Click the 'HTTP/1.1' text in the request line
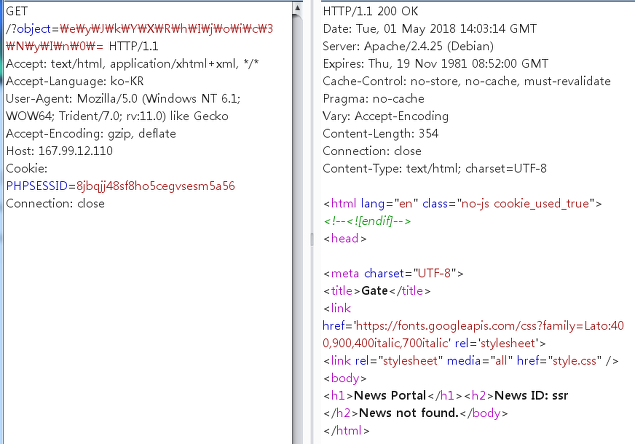 [134, 46]
